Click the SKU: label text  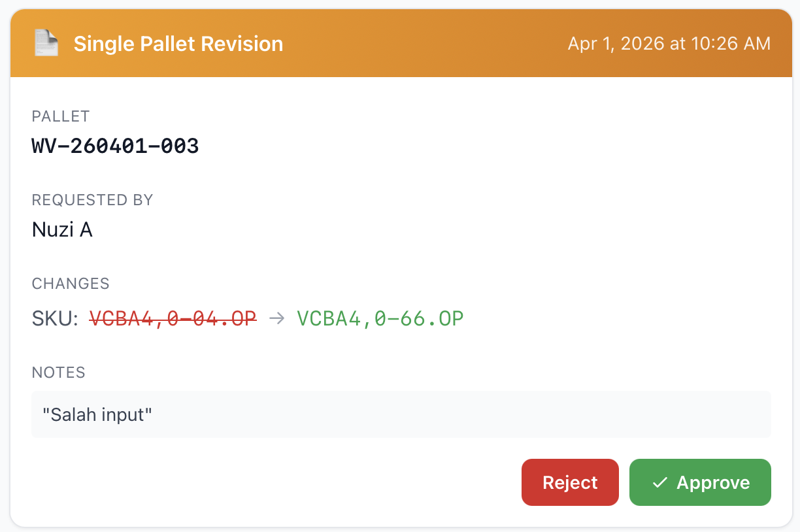[x=55, y=319]
